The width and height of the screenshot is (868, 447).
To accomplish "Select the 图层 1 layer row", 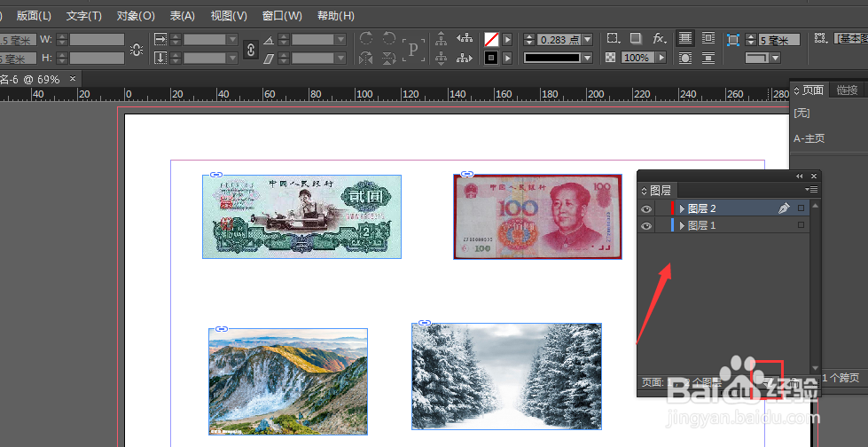I will click(723, 225).
